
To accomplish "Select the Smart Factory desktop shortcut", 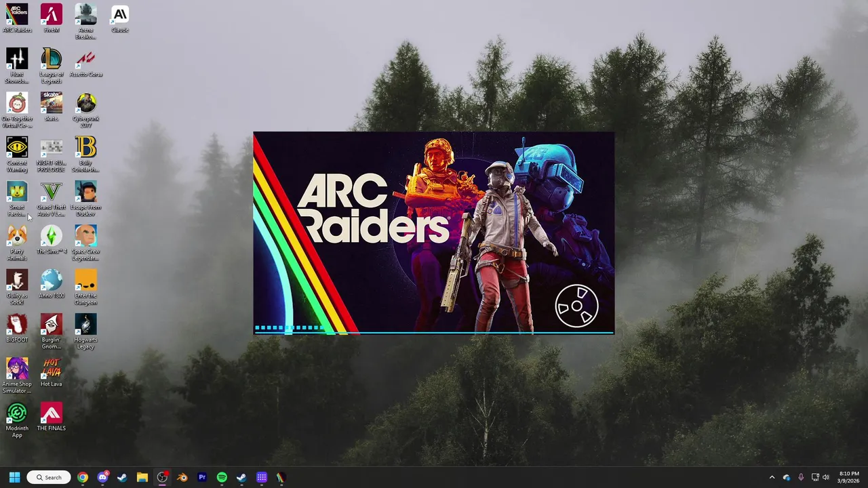I will click(17, 199).
